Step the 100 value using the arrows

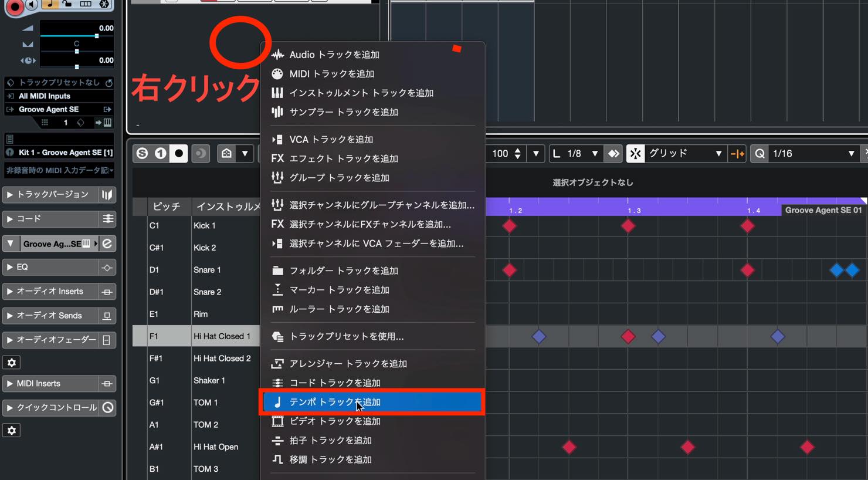pyautogui.click(x=517, y=153)
